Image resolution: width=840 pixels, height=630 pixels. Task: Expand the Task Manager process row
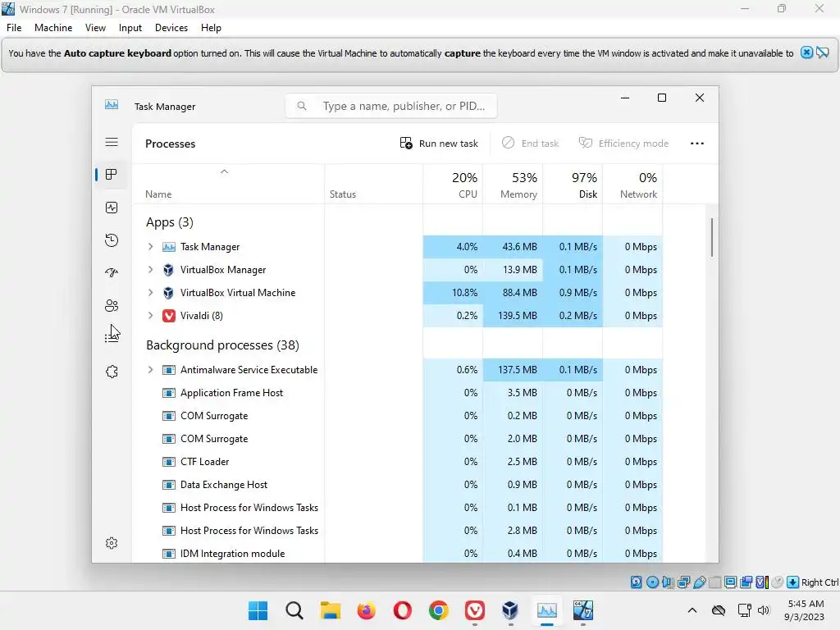click(x=151, y=246)
